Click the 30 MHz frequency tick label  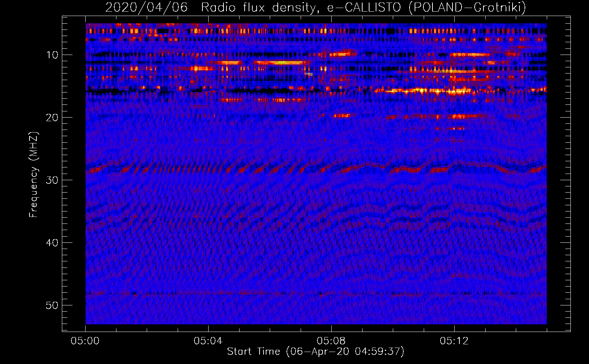[52, 180]
